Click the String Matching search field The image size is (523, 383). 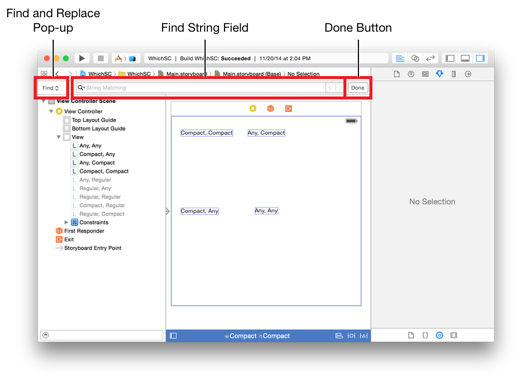click(201, 88)
